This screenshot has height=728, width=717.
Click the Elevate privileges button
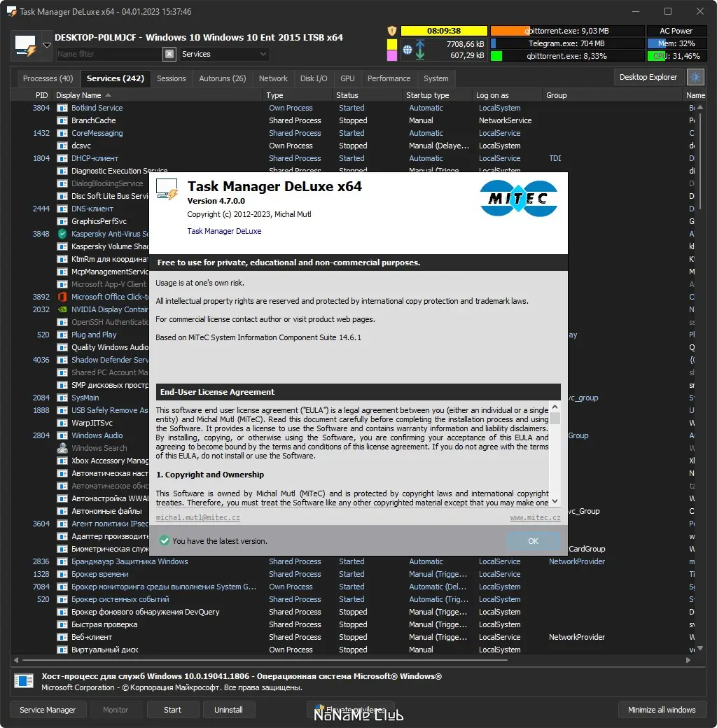(x=351, y=710)
